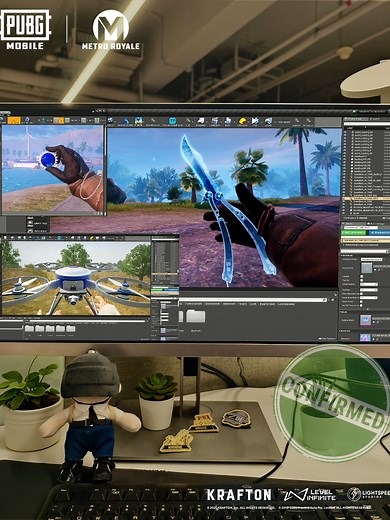Open the dropdown at top of first Details section
Screen dimensions: 390x520
click(371, 259)
